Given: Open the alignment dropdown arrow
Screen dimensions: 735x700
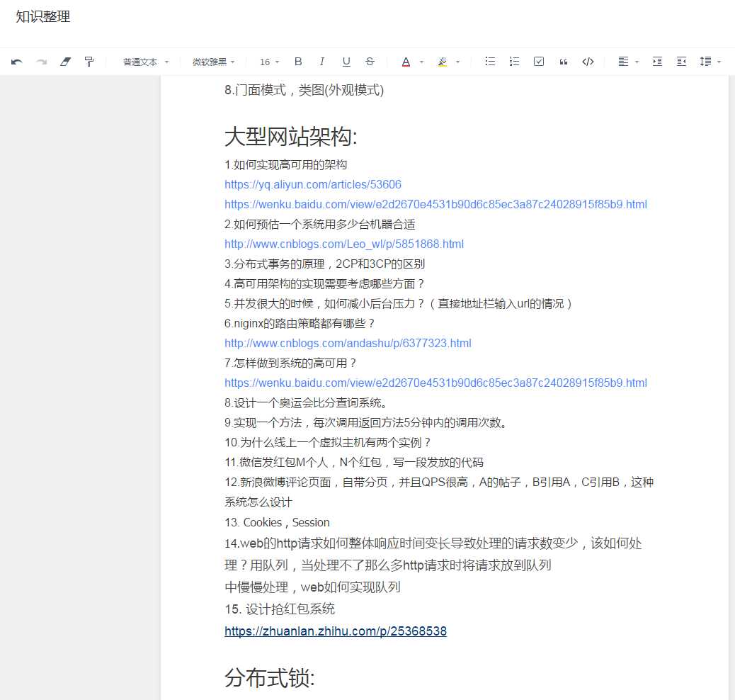Looking at the screenshot, I should click(x=637, y=62).
